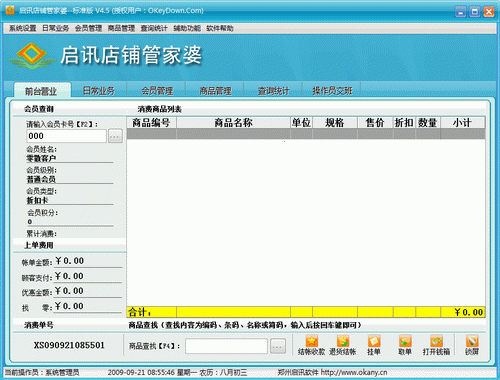Switch to the 会员管理 tab

157,91
